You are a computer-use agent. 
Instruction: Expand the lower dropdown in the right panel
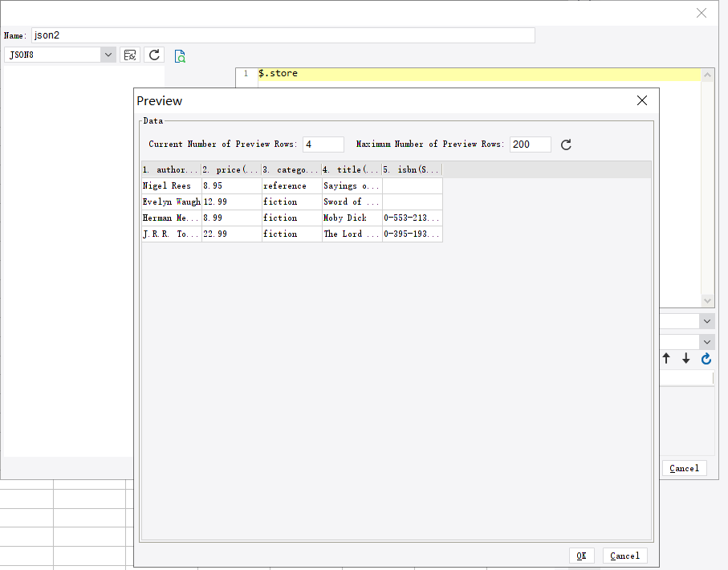click(706, 341)
